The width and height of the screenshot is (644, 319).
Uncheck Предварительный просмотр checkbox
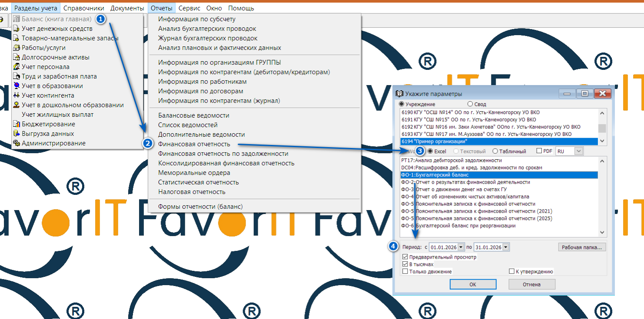(x=405, y=257)
